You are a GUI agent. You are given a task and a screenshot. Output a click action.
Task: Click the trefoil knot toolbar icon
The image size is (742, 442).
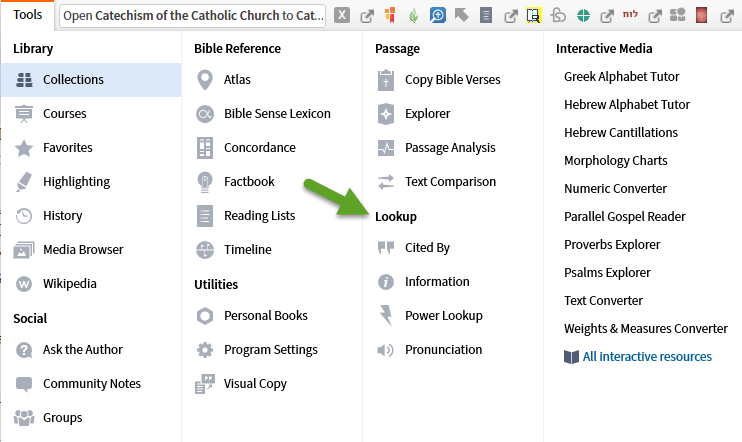(558, 16)
